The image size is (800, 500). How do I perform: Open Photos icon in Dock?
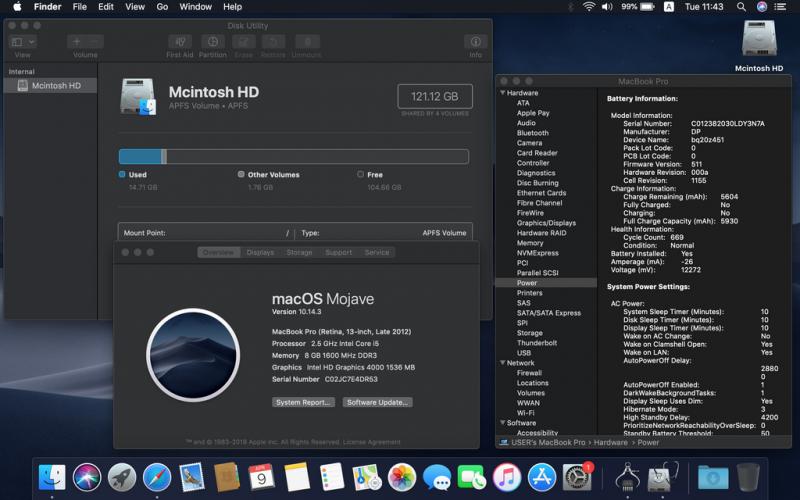(402, 478)
